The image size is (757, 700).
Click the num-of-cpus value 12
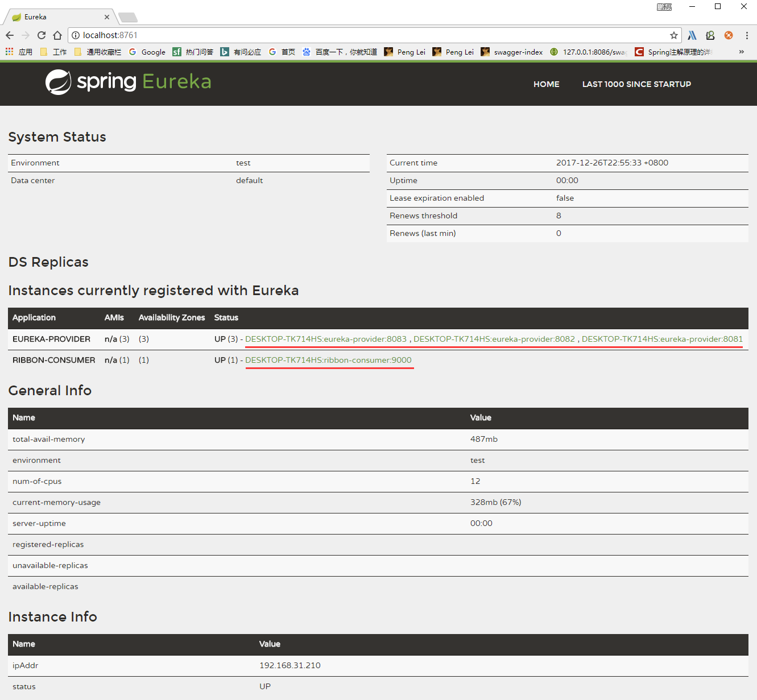475,481
